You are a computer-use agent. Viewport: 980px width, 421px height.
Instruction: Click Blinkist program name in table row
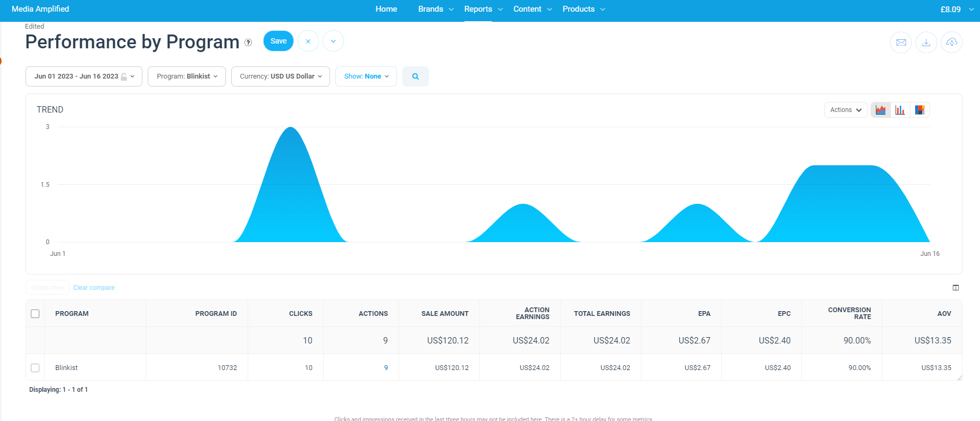click(66, 368)
